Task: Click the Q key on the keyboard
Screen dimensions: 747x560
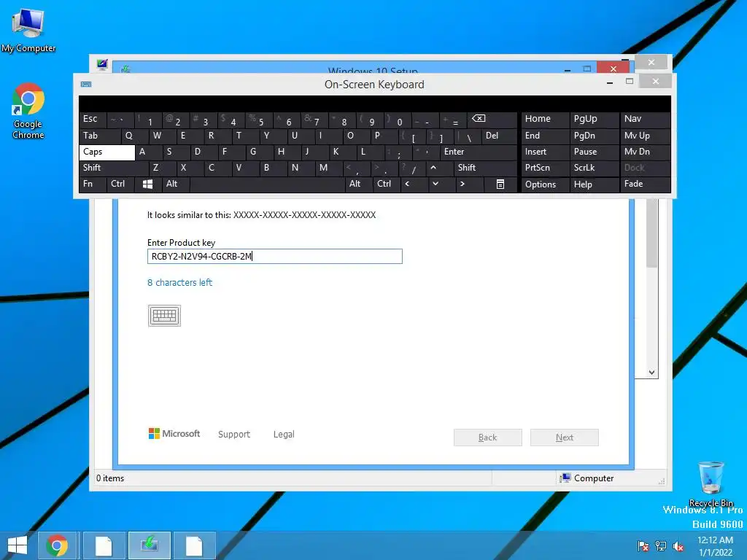Action: coord(134,136)
